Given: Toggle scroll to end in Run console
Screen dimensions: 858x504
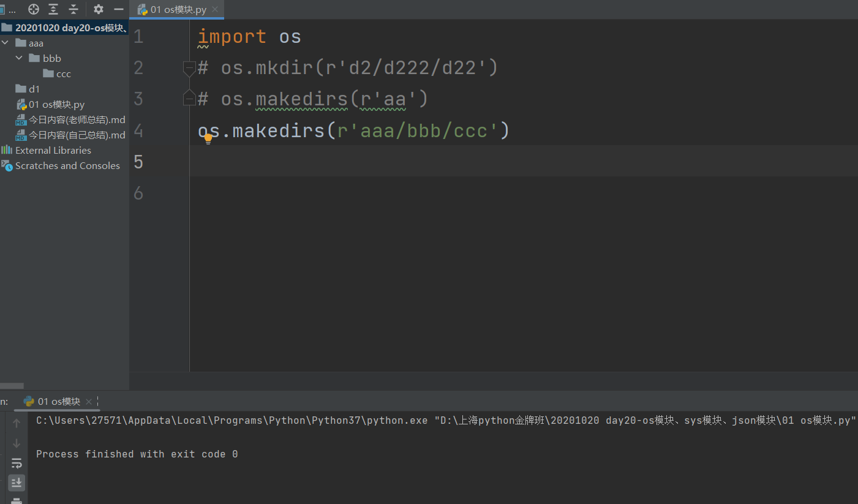Looking at the screenshot, I should click(x=17, y=483).
